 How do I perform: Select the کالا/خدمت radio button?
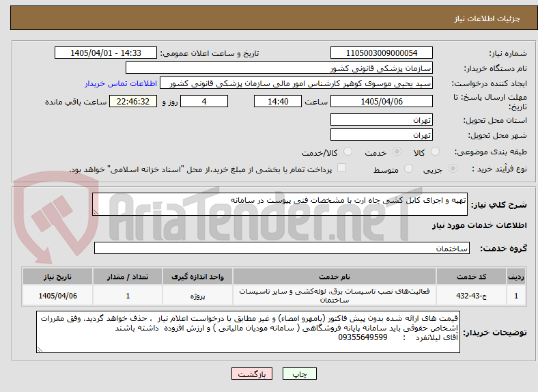click(x=348, y=152)
